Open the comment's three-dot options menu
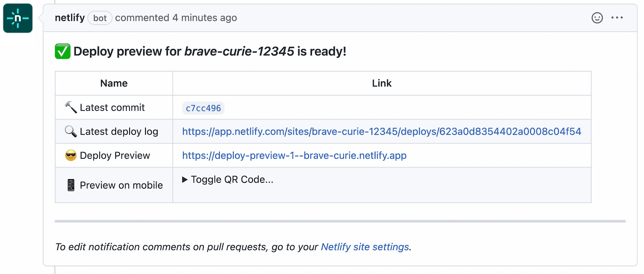Image resolution: width=644 pixels, height=274 pixels. 617,18
